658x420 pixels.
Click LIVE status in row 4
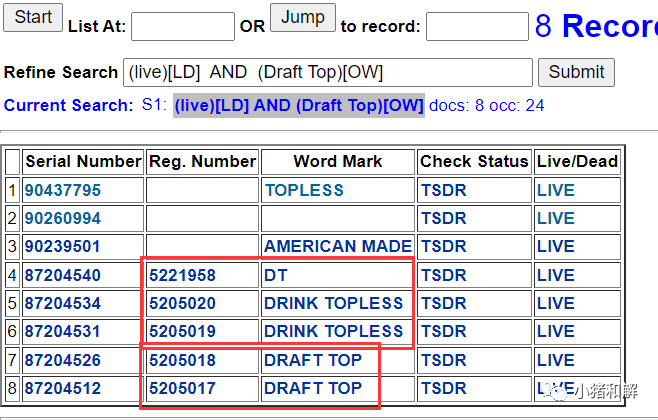click(556, 276)
